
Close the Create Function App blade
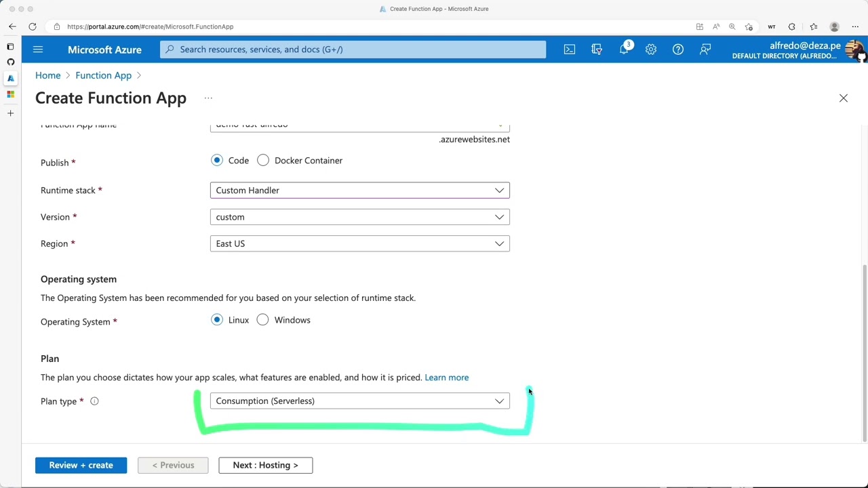click(844, 98)
